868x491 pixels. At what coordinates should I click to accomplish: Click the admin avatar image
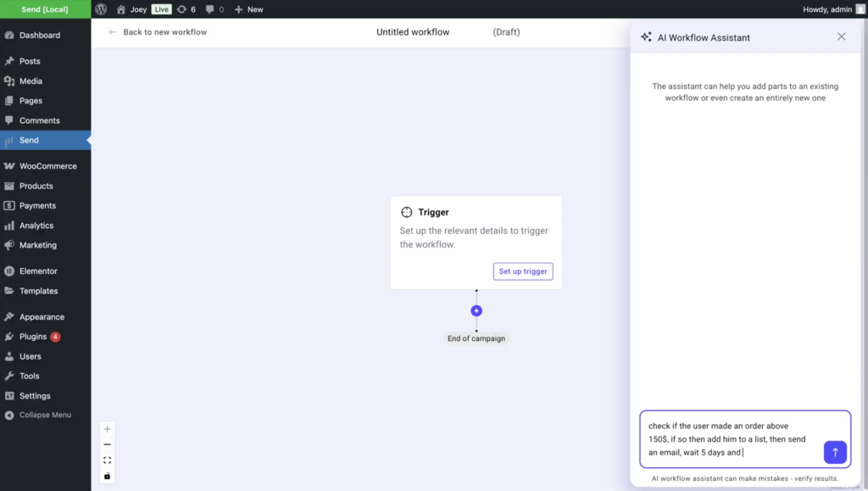click(860, 9)
